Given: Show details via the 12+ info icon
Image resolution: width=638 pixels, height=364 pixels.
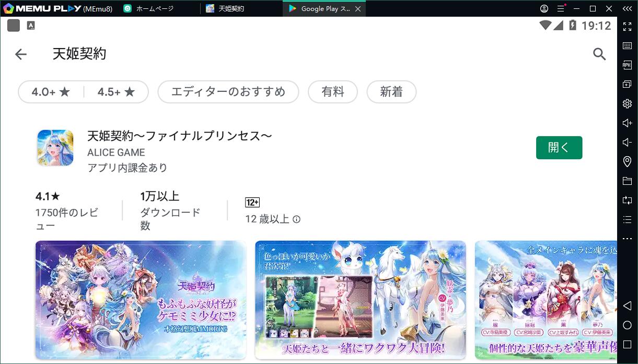Looking at the screenshot, I should 297,219.
